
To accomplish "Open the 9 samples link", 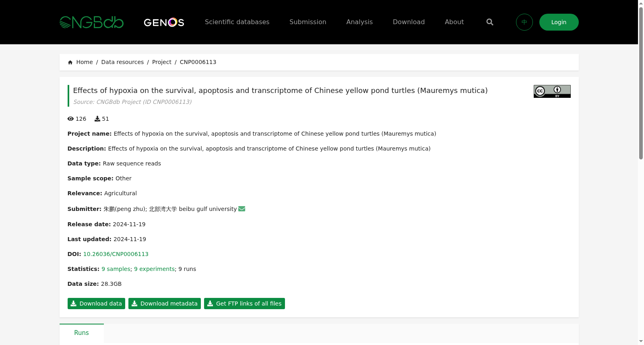I will (x=116, y=269).
